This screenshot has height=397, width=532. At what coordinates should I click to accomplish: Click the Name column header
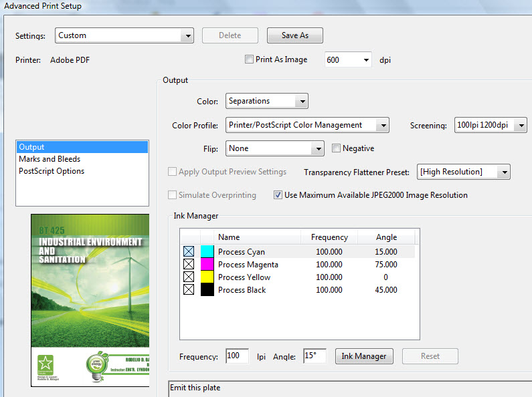257,237
